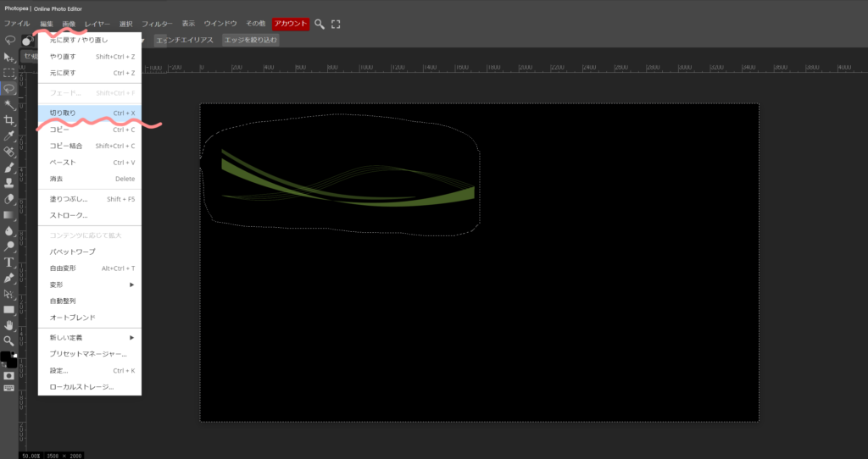
Task: Select the Magic Wand tool
Action: pyautogui.click(x=9, y=105)
